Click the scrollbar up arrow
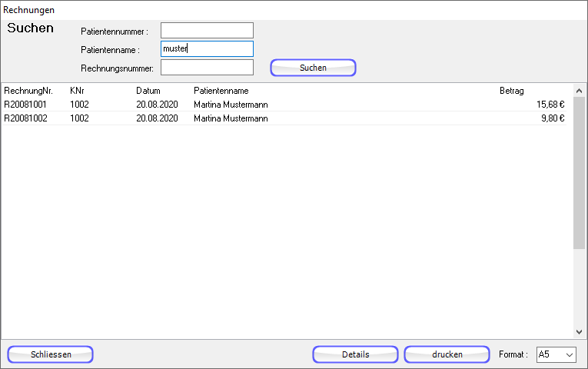Screen dimensions: 588x369 point(580,90)
